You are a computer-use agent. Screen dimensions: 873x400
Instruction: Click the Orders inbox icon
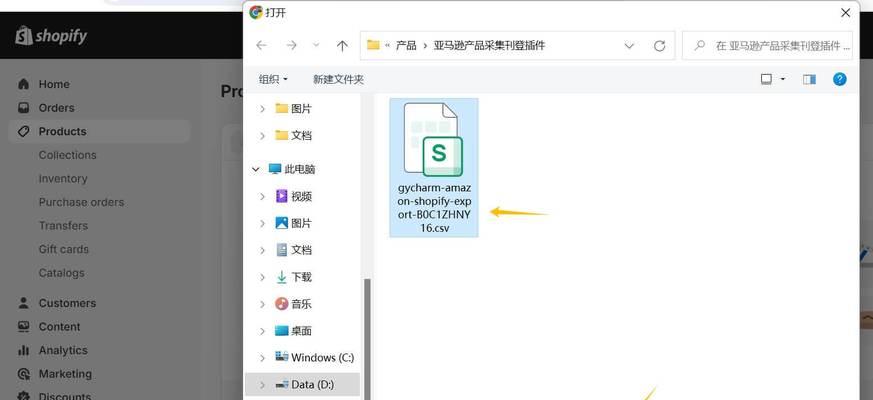pyautogui.click(x=23, y=108)
